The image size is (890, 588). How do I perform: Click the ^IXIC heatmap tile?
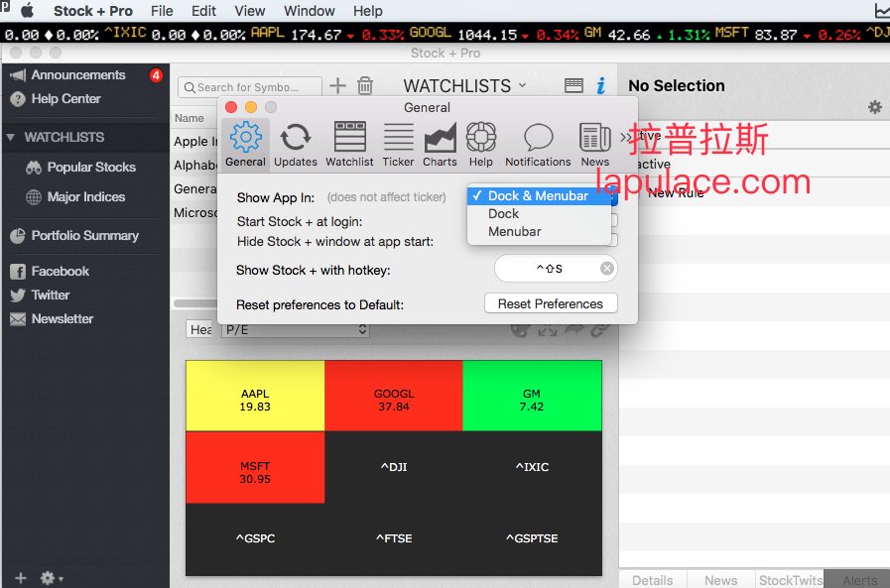532,467
